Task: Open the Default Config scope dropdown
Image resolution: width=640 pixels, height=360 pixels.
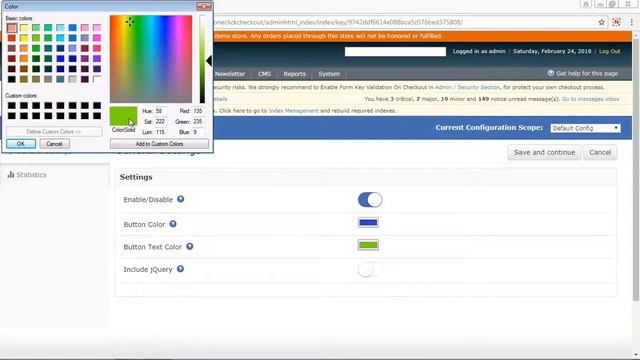Action: tap(585, 128)
